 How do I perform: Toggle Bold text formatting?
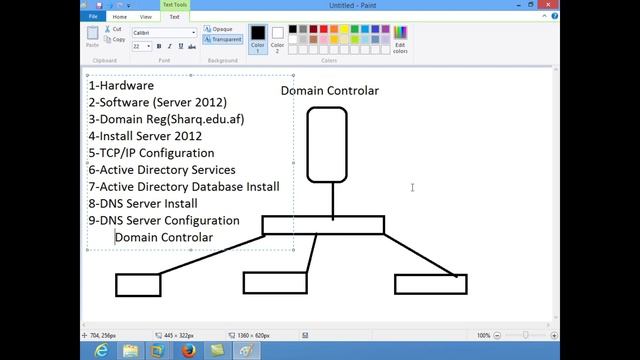[x=159, y=47]
